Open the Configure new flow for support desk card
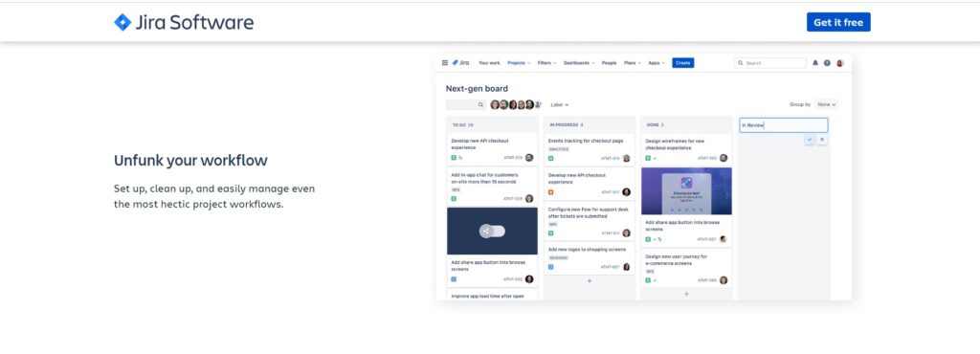This screenshot has width=980, height=354. (590, 220)
